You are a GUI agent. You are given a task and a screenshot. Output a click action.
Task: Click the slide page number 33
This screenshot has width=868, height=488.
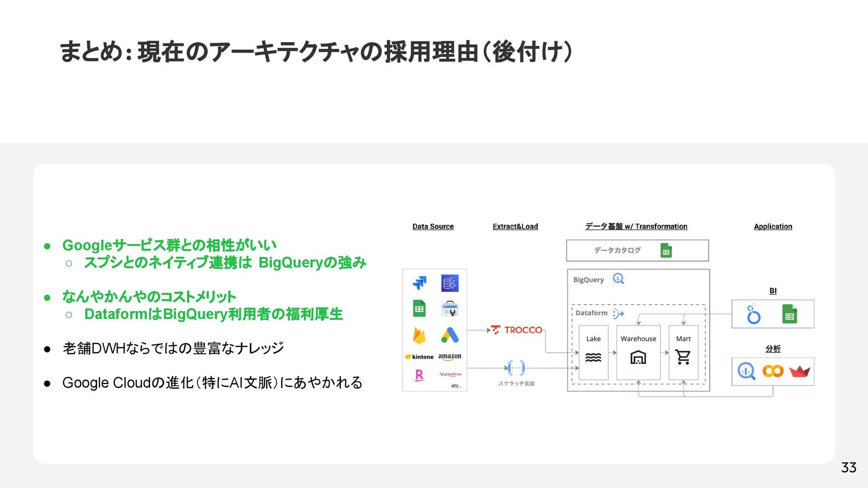[849, 467]
